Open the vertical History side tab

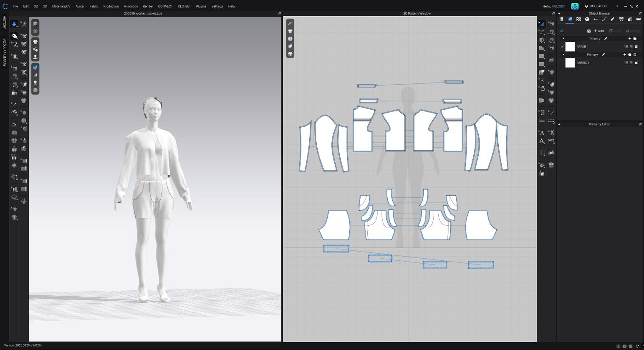[5, 23]
